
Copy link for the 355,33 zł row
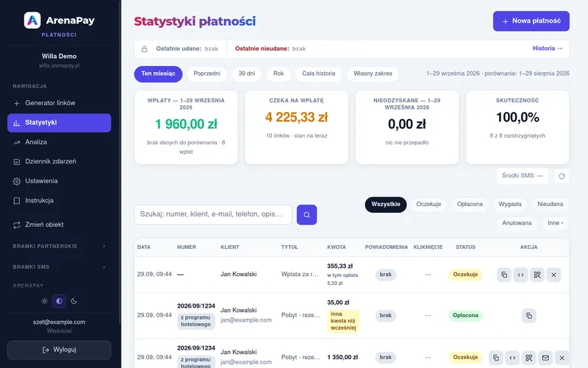coord(504,275)
